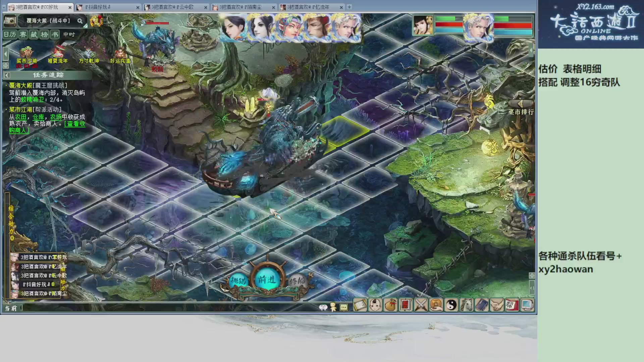
Task: Open the 书 book button
Action: click(x=55, y=35)
